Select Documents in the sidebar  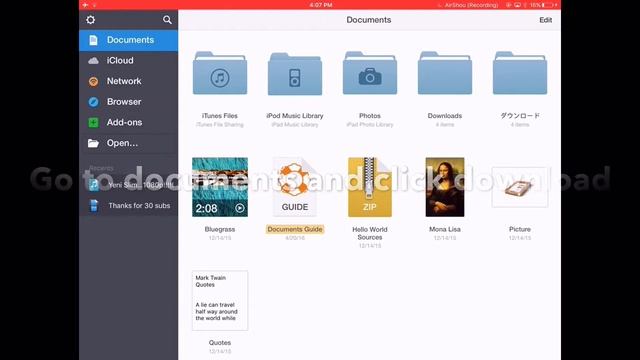click(129, 40)
